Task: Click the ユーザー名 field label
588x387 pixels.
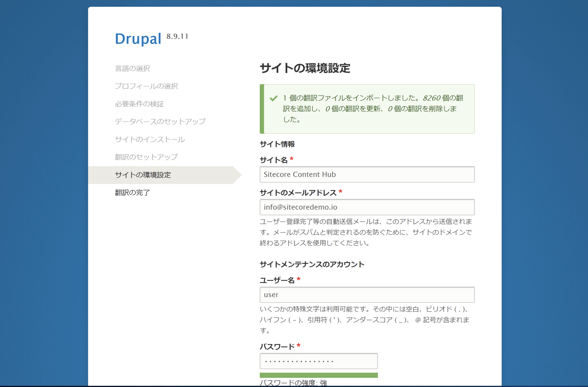Action: click(277, 280)
